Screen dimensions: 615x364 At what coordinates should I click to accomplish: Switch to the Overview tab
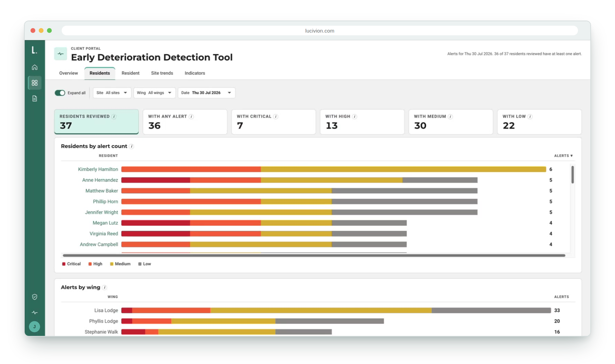pyautogui.click(x=69, y=73)
